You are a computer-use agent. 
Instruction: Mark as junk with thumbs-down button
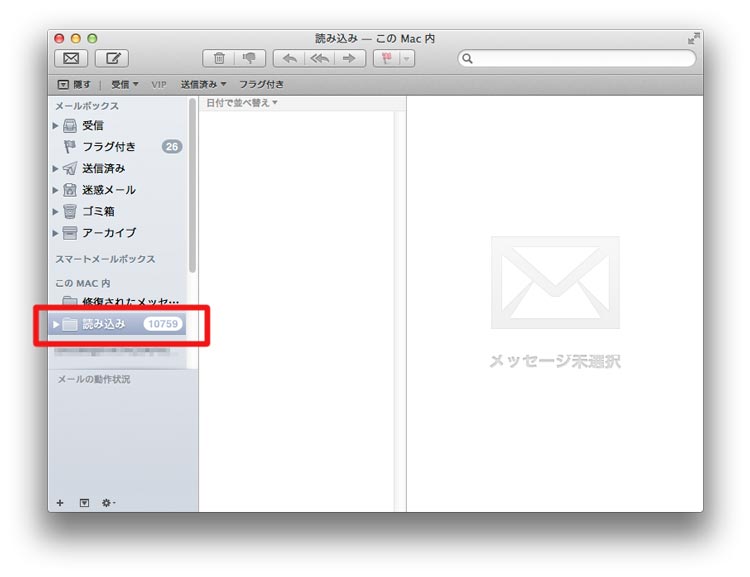250,58
